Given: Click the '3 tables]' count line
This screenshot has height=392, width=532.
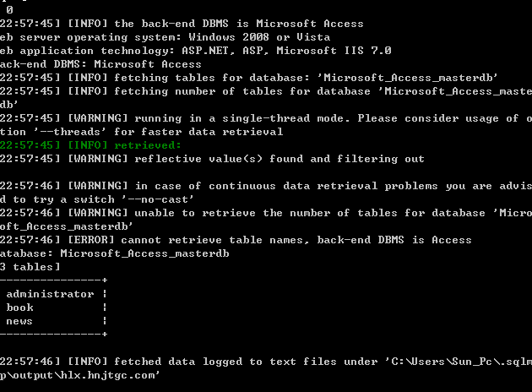Looking at the screenshot, I should click(30, 267).
